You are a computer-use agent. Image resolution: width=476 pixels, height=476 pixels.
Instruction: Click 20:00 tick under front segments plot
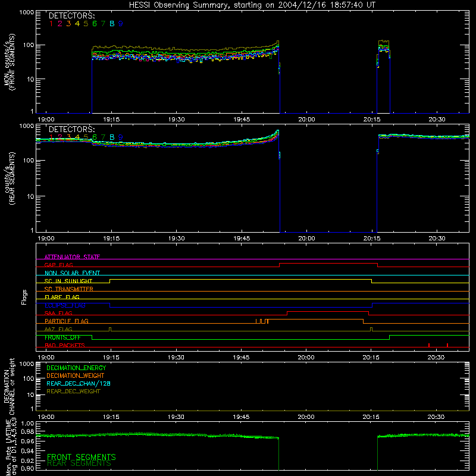[x=306, y=120]
